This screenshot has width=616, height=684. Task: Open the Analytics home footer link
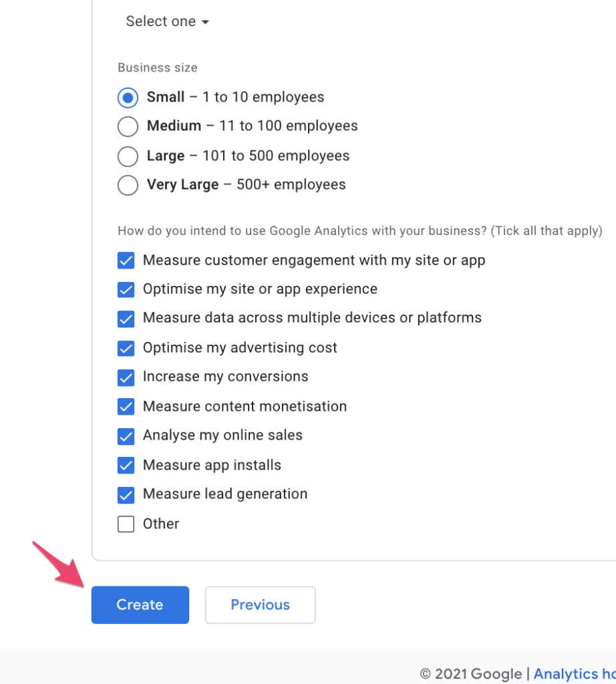coord(575,673)
